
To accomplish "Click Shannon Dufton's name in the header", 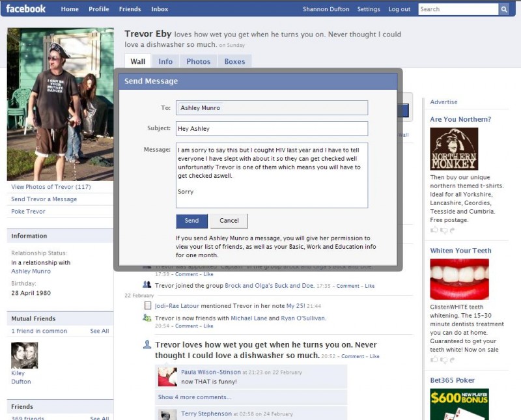I will 326,9.
